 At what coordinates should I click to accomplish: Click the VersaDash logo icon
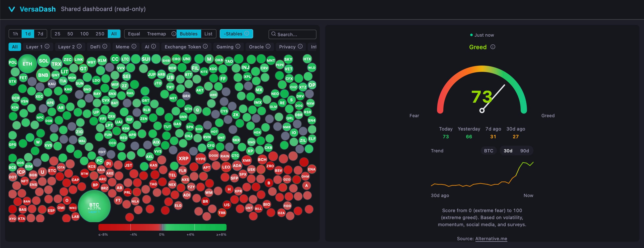pos(12,9)
